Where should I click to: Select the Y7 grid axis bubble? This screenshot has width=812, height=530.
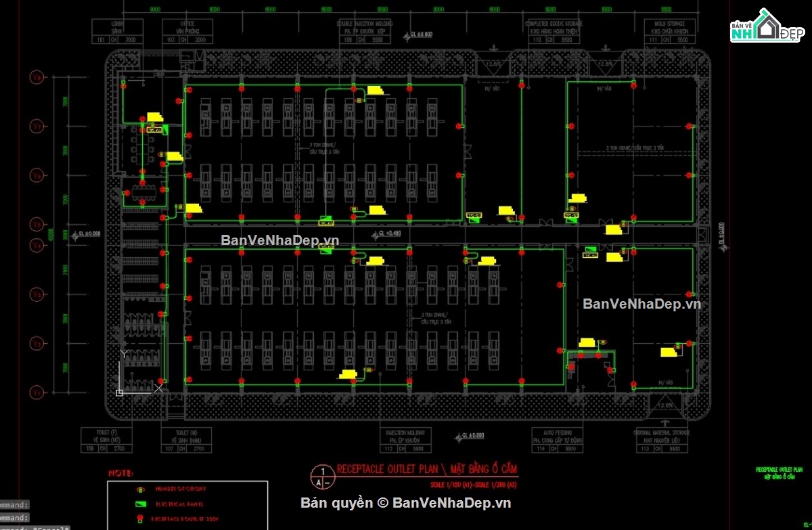(37, 126)
